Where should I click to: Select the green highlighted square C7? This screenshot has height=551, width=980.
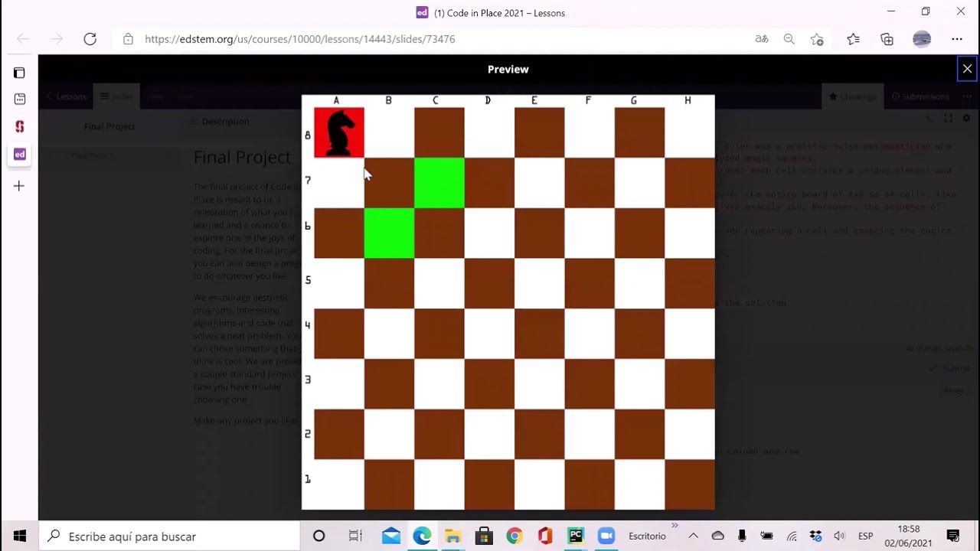tap(439, 183)
